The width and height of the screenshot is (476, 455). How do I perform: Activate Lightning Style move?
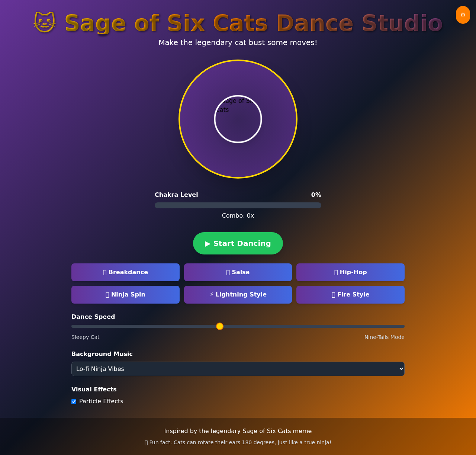238,295
